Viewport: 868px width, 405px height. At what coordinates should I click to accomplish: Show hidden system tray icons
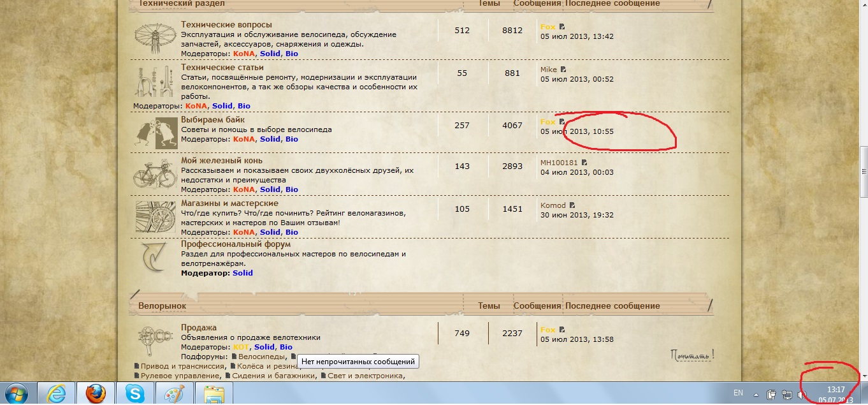coord(756,394)
